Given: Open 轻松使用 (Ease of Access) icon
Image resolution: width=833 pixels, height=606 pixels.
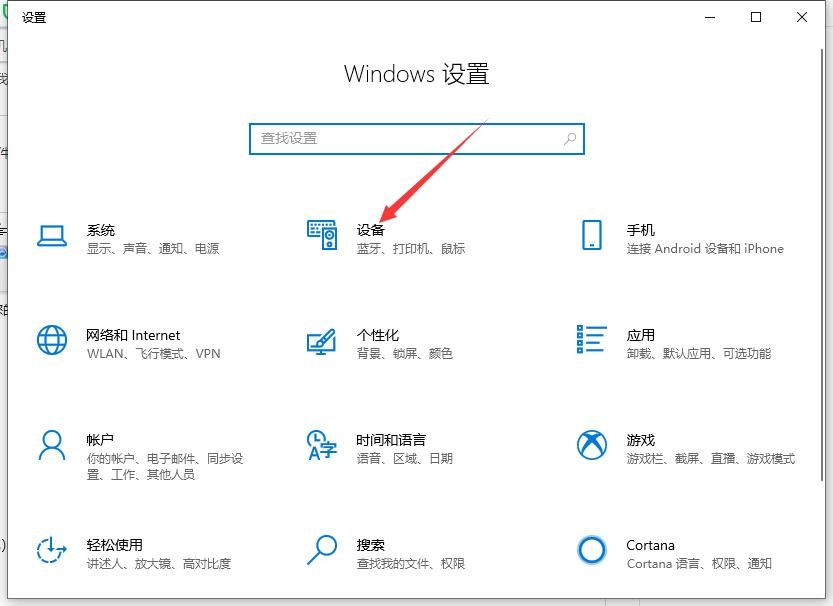Looking at the screenshot, I should (x=52, y=551).
